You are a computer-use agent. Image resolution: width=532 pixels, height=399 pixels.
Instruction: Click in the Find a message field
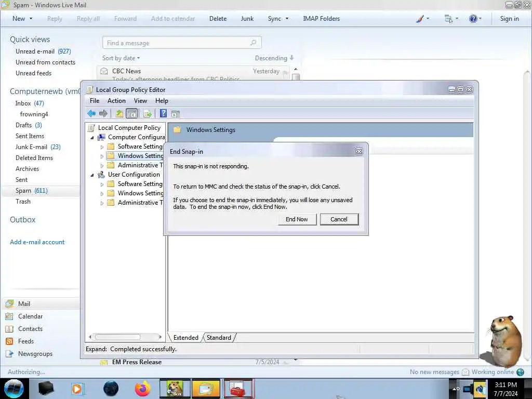pos(182,43)
